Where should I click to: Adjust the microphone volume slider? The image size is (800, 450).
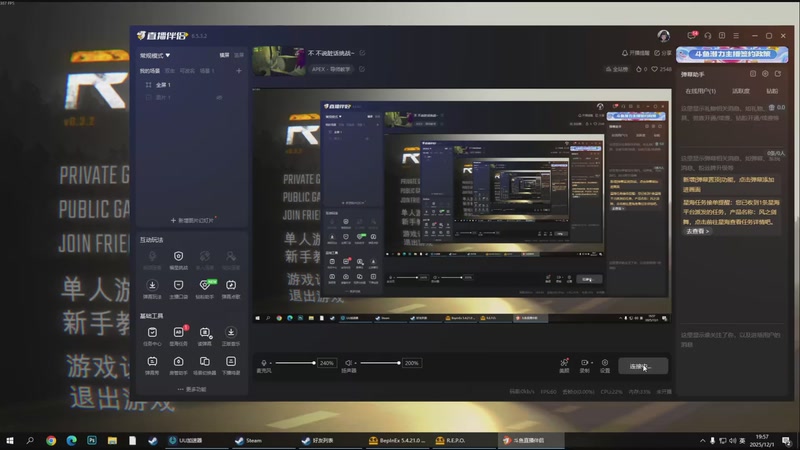tap(295, 363)
